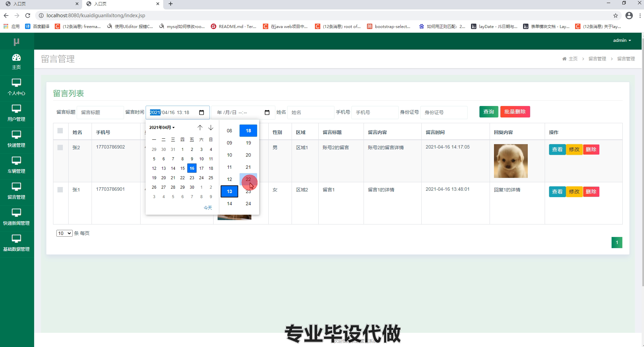The image size is (644, 347).
Task: Check the row checkbox for 张1
Action: click(60, 190)
